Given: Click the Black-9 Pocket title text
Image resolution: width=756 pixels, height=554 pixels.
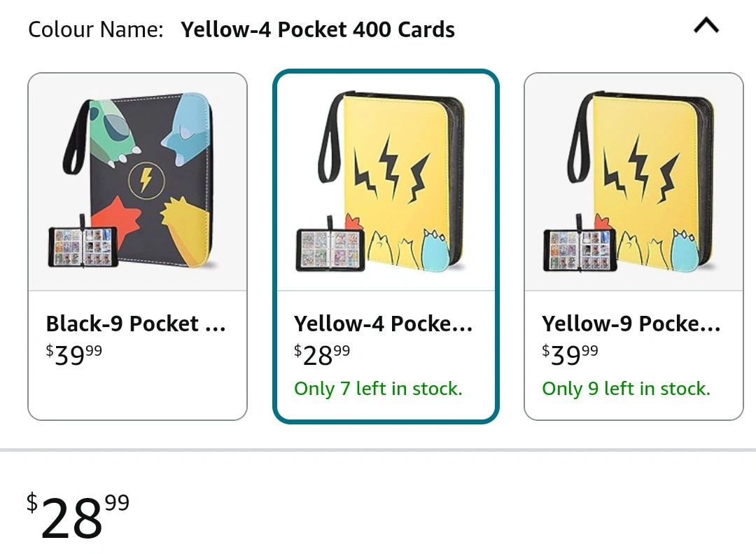Looking at the screenshot, I should point(136,324).
